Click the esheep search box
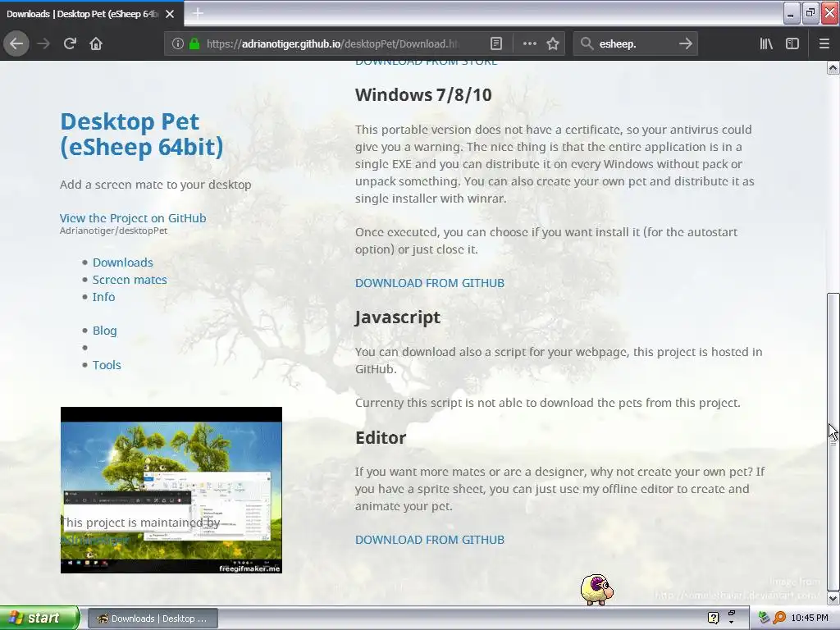The image size is (840, 630). [x=635, y=44]
